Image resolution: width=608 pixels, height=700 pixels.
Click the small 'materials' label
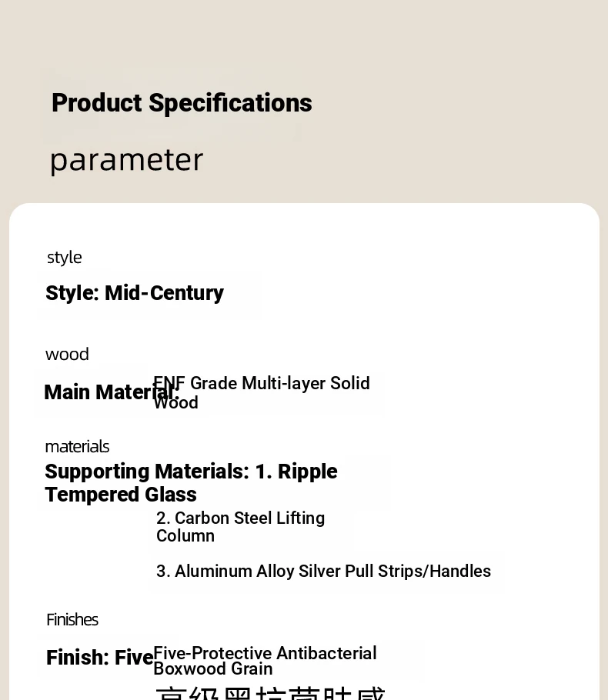(x=77, y=447)
